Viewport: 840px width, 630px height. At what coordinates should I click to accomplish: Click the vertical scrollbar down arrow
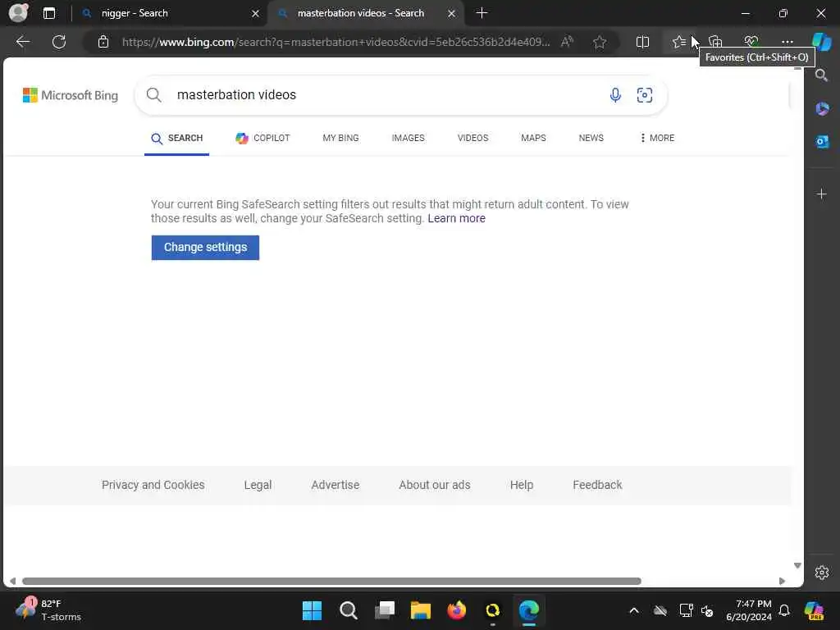[797, 566]
